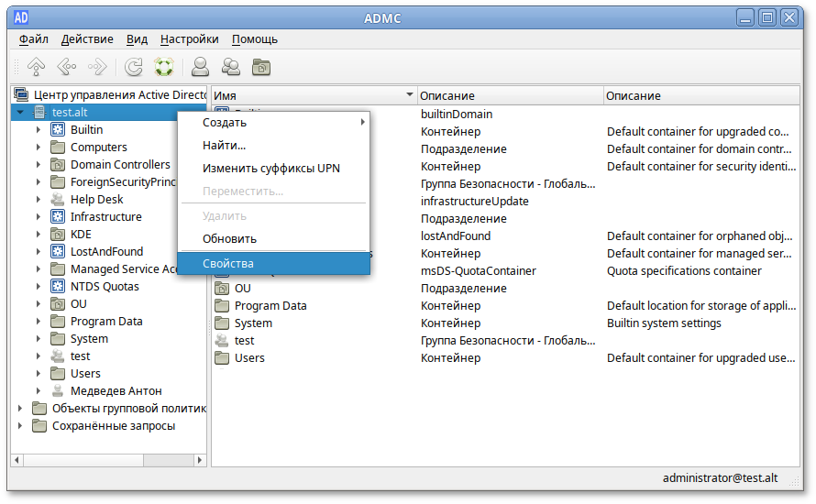The height and width of the screenshot is (504, 816).
Task: Sort by the Имя column header
Action: (312, 95)
